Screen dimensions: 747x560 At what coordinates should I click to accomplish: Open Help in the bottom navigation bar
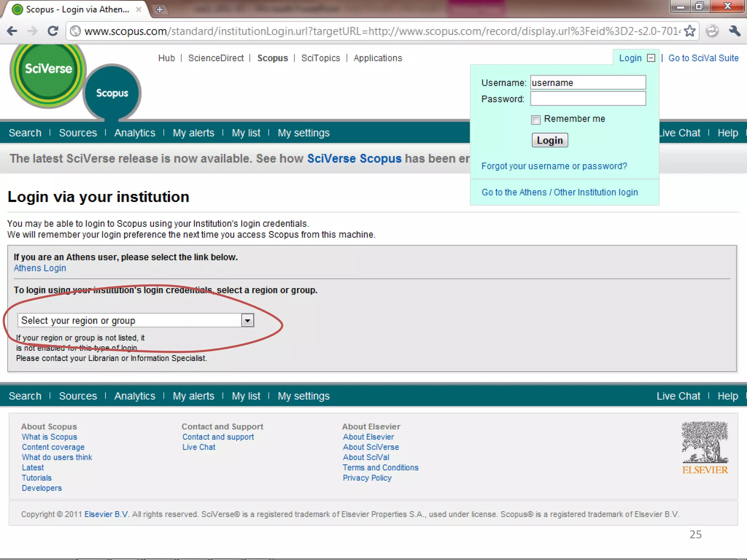(x=728, y=396)
